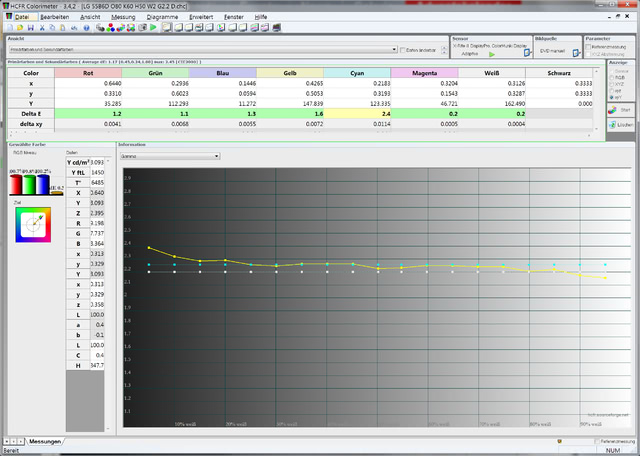This screenshot has height=456, width=640.
Task: Click the up spinner beside Daten änderbar
Action: 444,47
